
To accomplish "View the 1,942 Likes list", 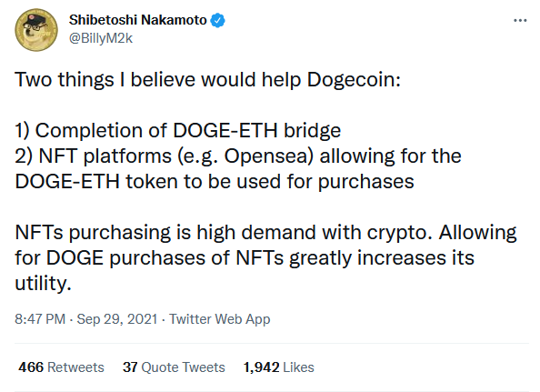I will (278, 367).
